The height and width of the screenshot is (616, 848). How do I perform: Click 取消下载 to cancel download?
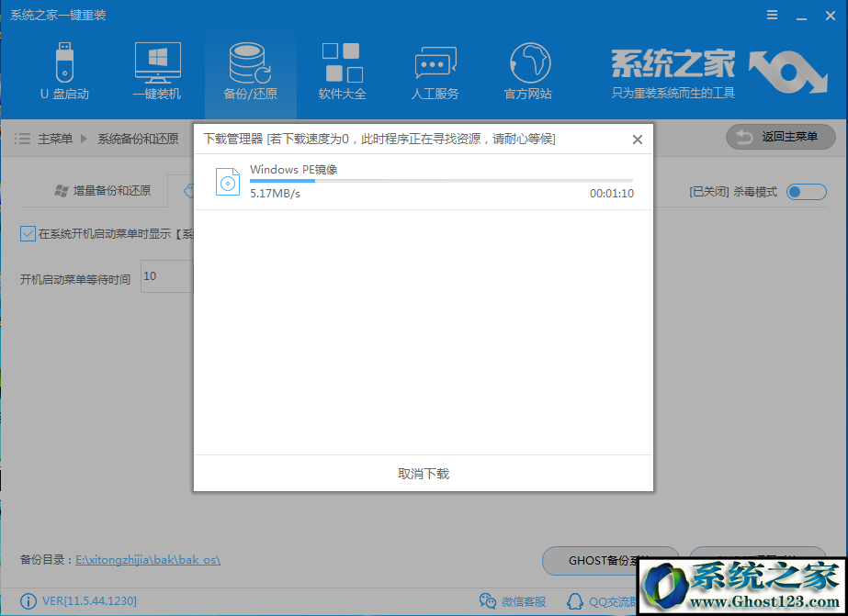pos(424,474)
